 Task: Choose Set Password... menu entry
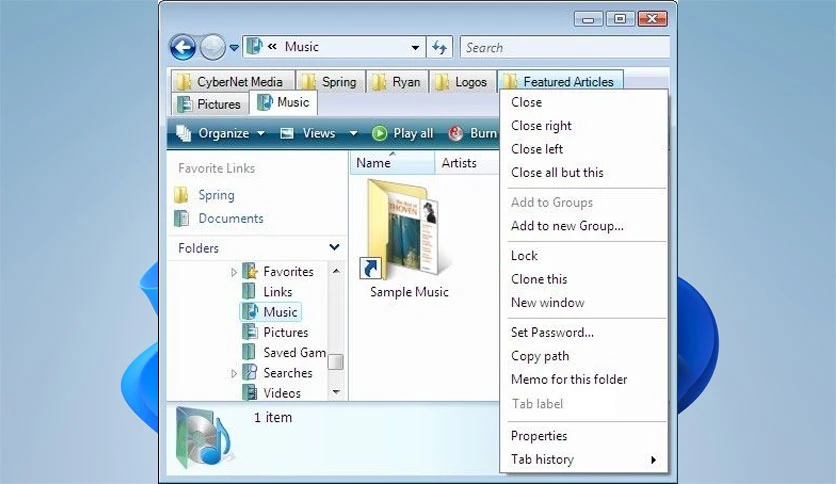(x=584, y=333)
